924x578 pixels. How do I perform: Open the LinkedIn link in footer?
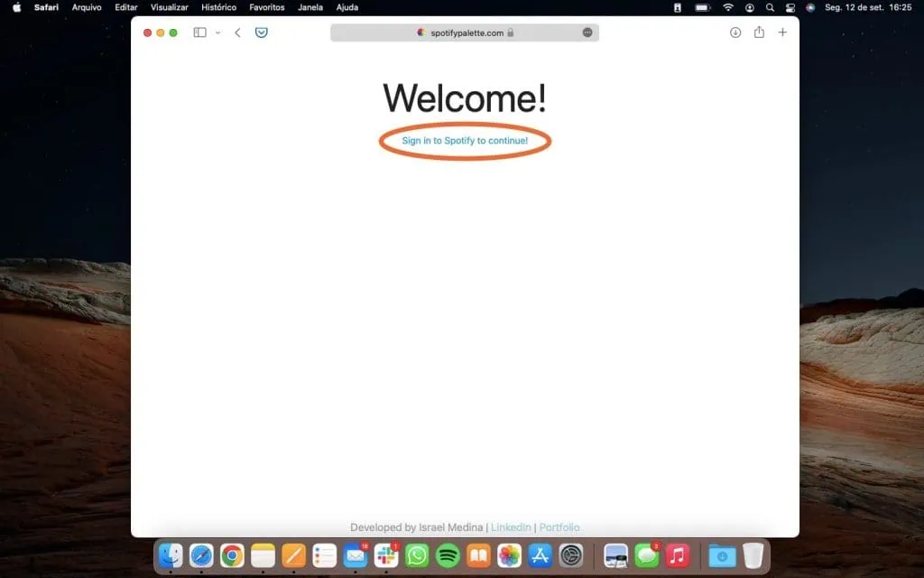point(511,527)
